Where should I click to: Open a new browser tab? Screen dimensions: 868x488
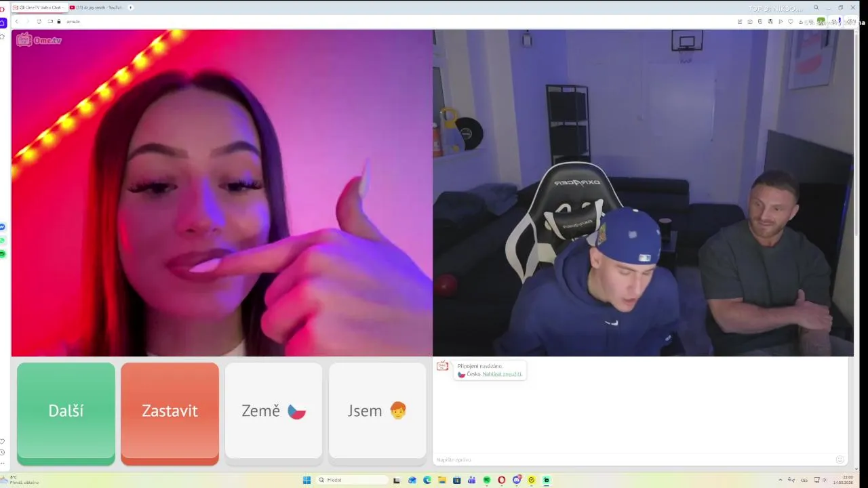pyautogui.click(x=130, y=7)
